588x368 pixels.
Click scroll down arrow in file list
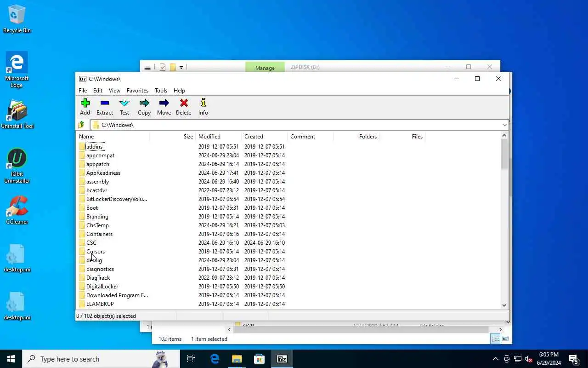504,305
